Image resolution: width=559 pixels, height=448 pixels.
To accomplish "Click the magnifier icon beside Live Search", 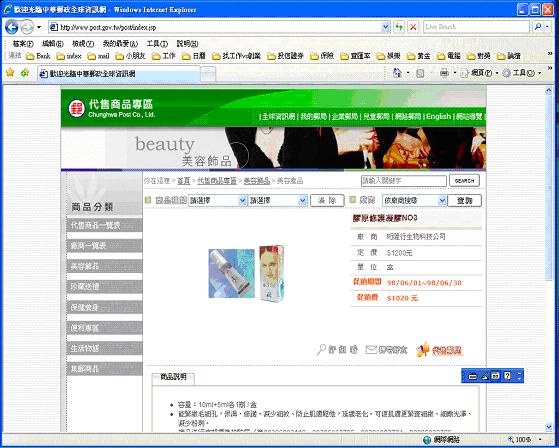I will point(538,27).
